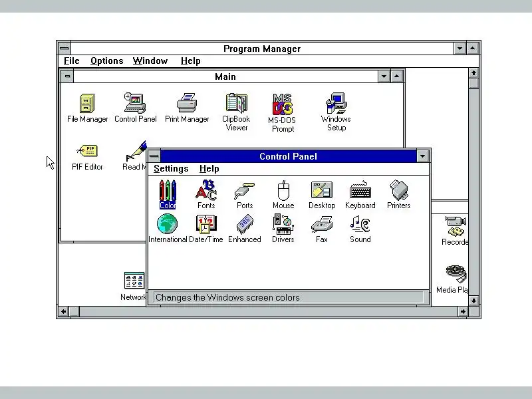This screenshot has width=532, height=399.
Task: Open Help menu in Program Manager
Action: click(x=190, y=61)
